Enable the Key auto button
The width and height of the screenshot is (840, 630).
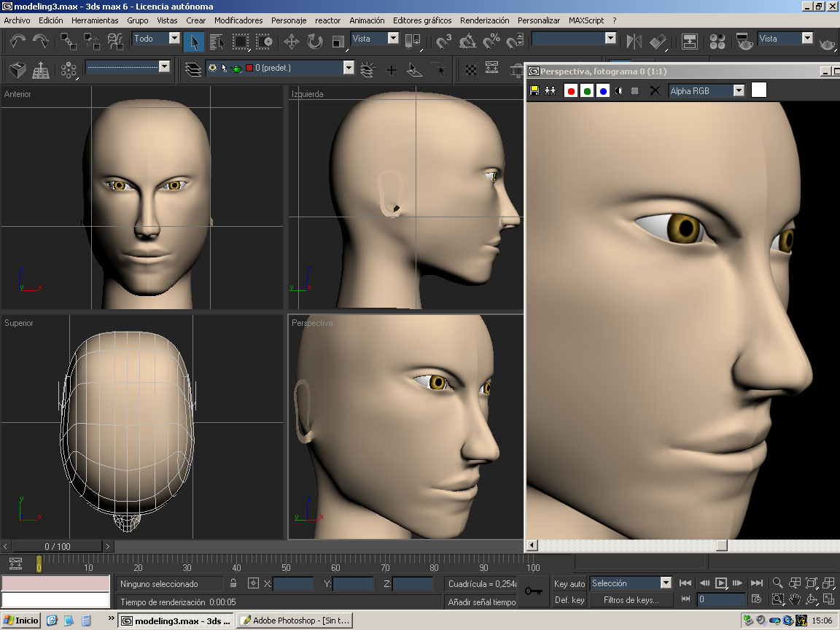(x=569, y=584)
